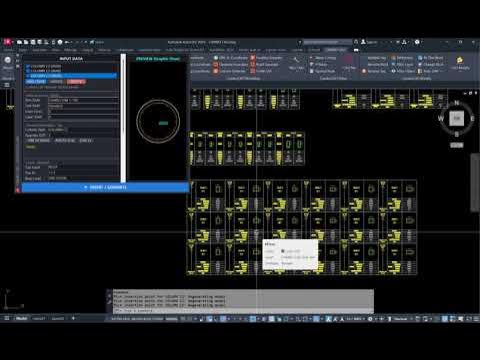Toggle the checkbox of the highlighted COLUMN row
Screen dimensions: 480x360
point(28,76)
